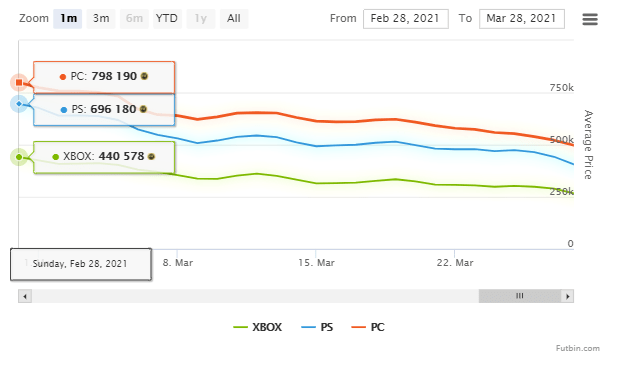Edit the From date field
This screenshot has width=618, height=366.
pyautogui.click(x=406, y=19)
